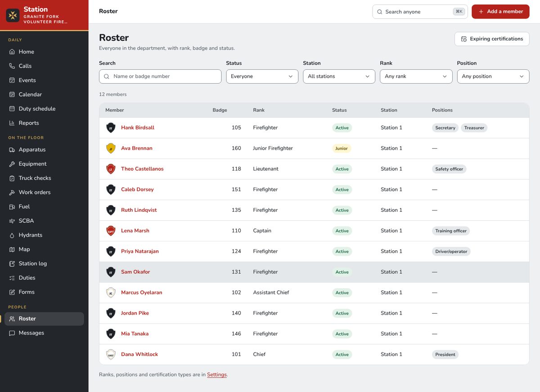Image resolution: width=540 pixels, height=392 pixels.
Task: Click the Equipment wrench icon
Action: [12, 164]
